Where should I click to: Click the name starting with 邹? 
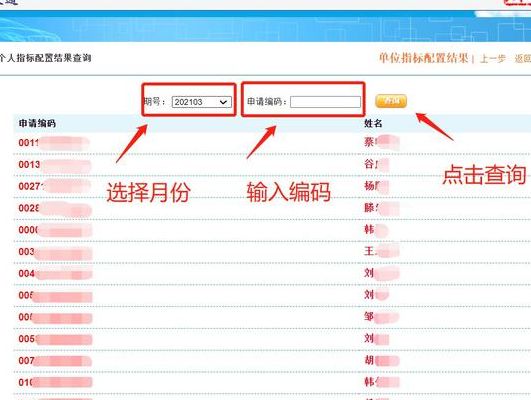[381, 317]
